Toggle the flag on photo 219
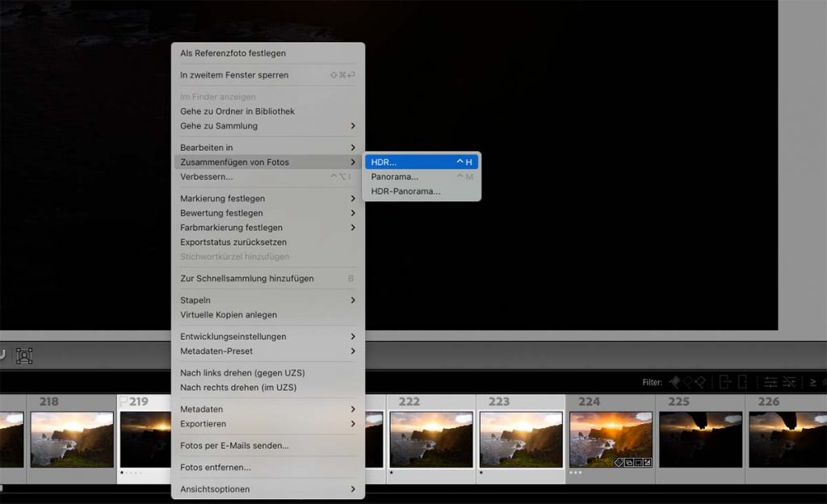827x504 pixels. coord(124,401)
